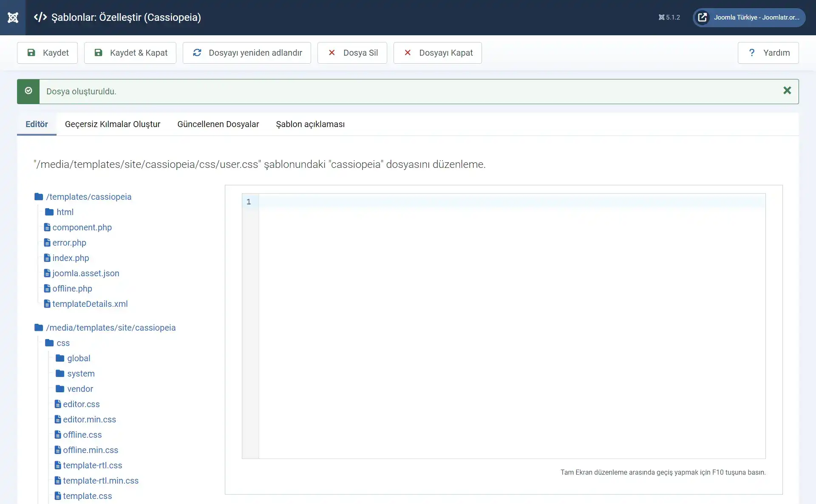Click the question mark icon on Yardım
Screen dimensions: 816x504
click(x=752, y=52)
